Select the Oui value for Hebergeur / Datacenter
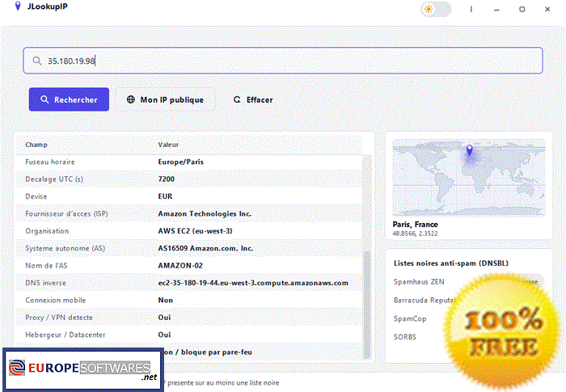 coord(164,335)
